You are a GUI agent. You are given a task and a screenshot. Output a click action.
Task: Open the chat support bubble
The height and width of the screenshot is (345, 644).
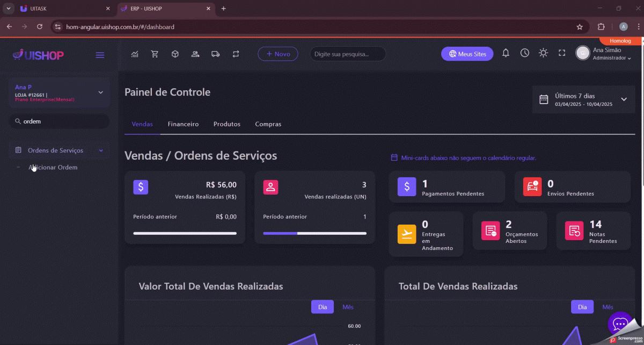tap(620, 324)
